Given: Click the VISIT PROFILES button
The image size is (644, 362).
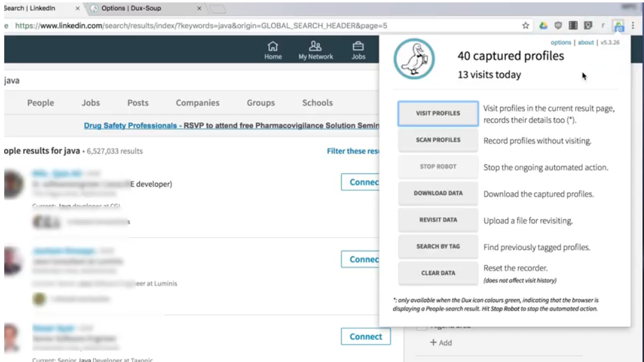Looking at the screenshot, I should coord(438,113).
